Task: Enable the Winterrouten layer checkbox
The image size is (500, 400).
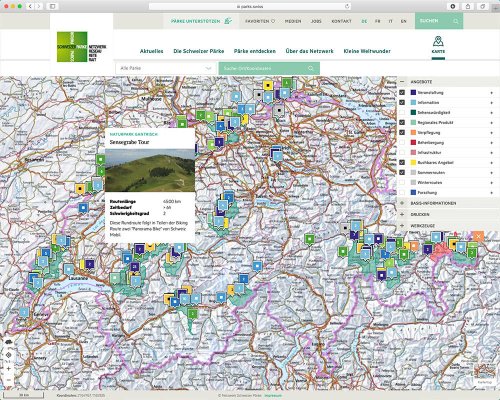Action: click(x=402, y=182)
